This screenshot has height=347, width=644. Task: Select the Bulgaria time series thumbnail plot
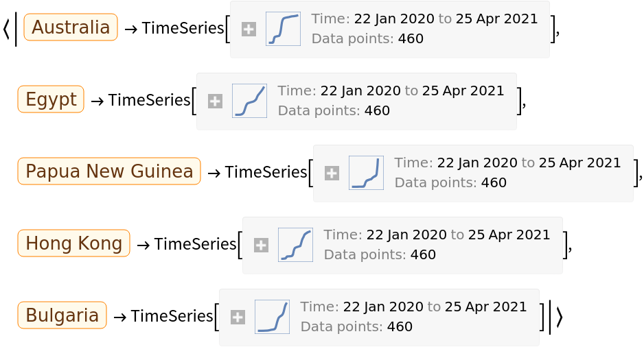[272, 318]
